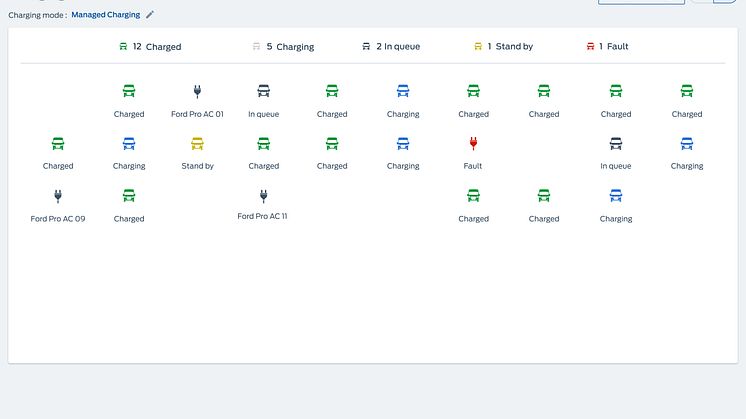The image size is (746, 419).
Task: Select Charged vehicle left of Ford Pro AC 01
Action: click(x=129, y=92)
